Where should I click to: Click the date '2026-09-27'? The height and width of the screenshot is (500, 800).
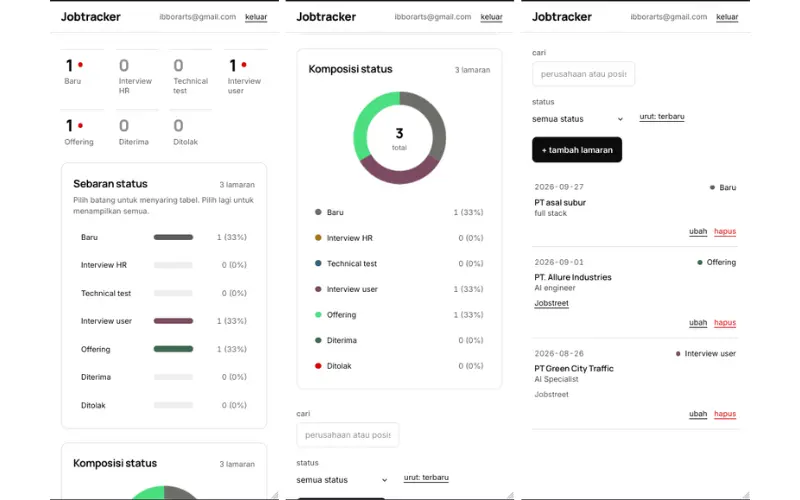[559, 187]
